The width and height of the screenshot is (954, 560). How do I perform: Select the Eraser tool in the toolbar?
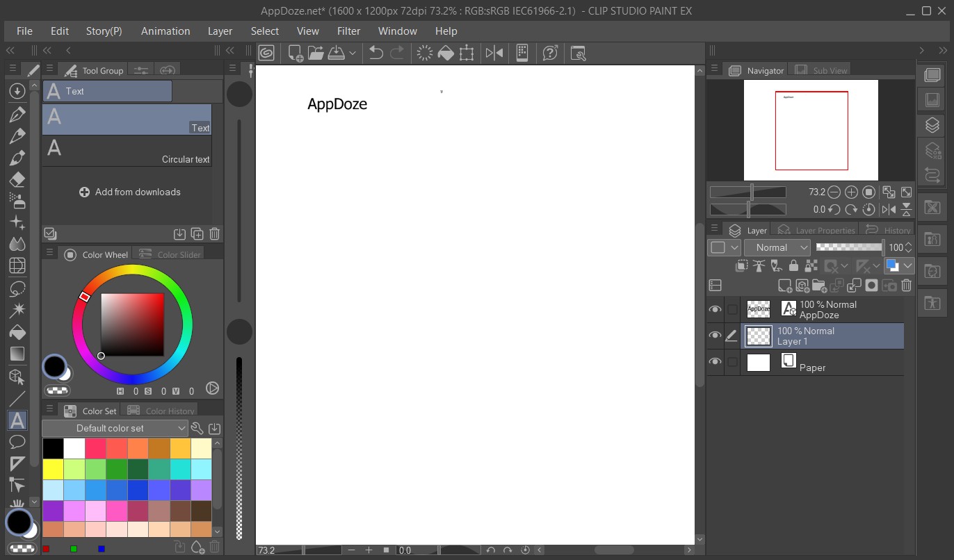pyautogui.click(x=17, y=179)
